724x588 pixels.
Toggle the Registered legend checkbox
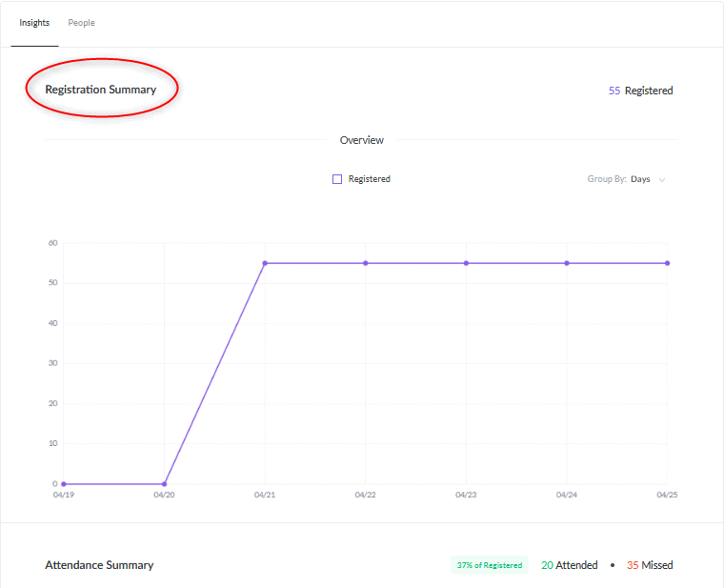tap(337, 179)
